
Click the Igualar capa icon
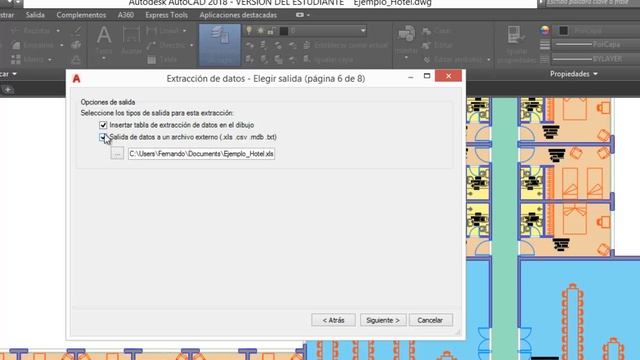[307, 60]
